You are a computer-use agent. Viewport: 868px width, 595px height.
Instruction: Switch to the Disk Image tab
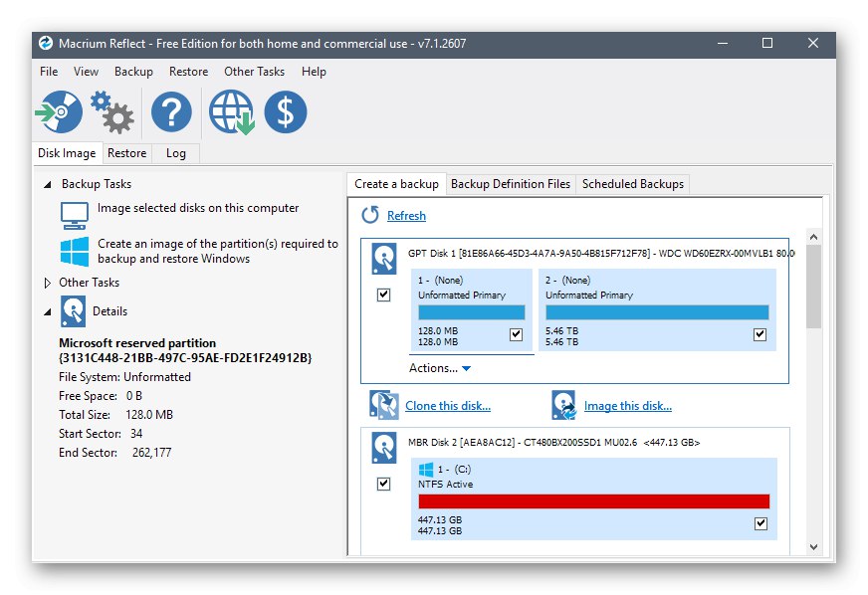[67, 153]
